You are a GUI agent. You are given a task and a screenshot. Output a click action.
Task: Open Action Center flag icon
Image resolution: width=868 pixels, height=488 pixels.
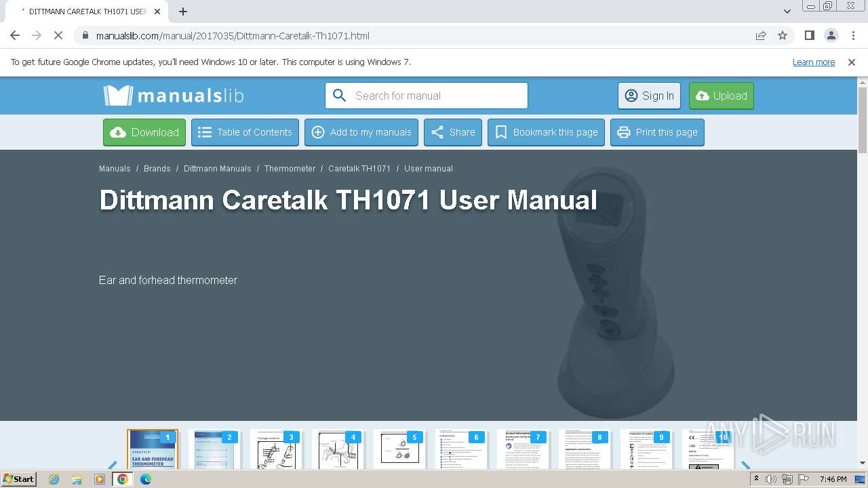[x=804, y=479]
